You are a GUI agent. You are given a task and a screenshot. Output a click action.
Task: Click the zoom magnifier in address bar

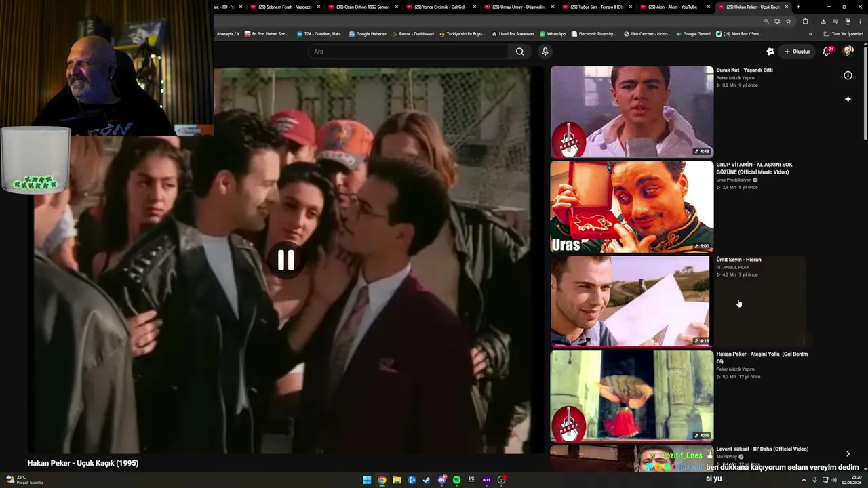(x=766, y=21)
